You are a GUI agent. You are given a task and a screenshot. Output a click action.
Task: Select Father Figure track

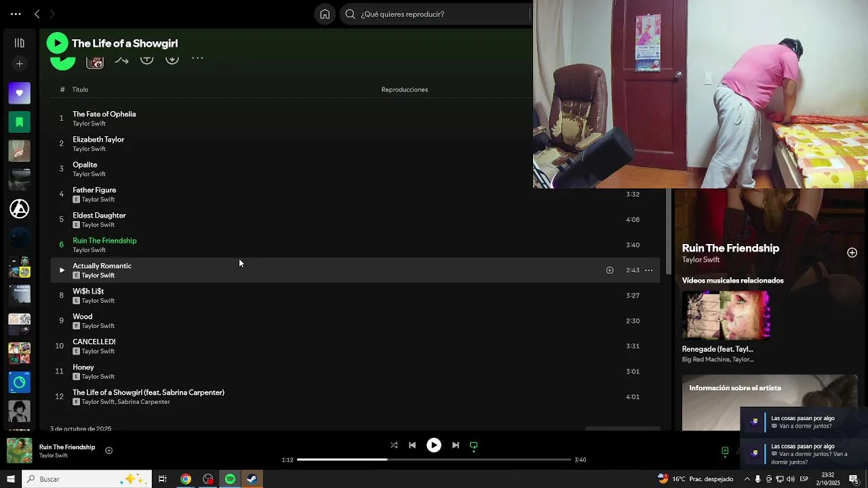pos(94,190)
